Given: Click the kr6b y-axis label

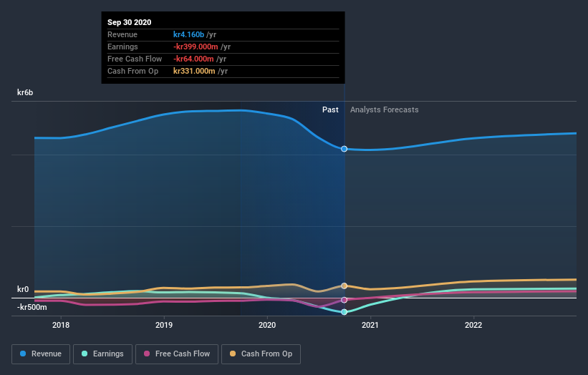Looking at the screenshot, I should coord(25,92).
